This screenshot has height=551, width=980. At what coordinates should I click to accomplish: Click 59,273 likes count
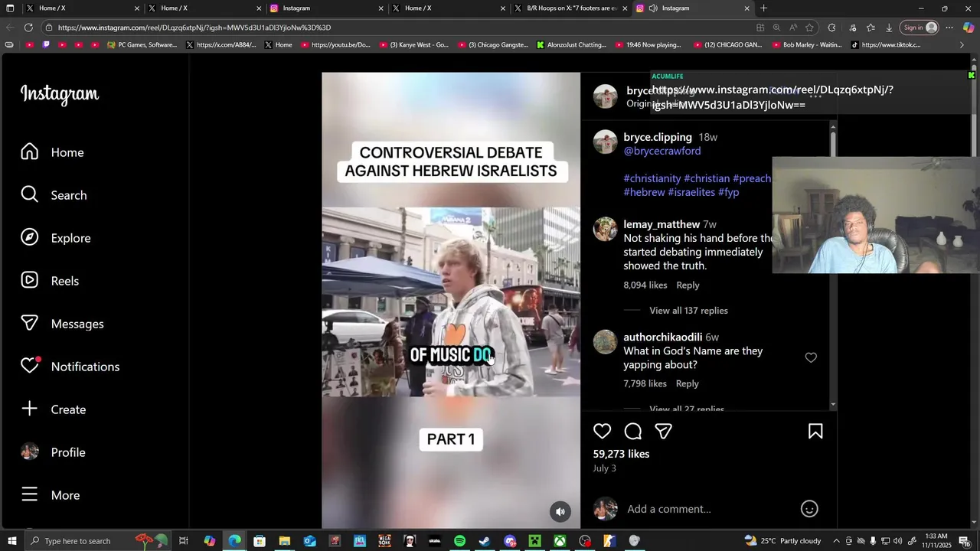[x=621, y=454]
